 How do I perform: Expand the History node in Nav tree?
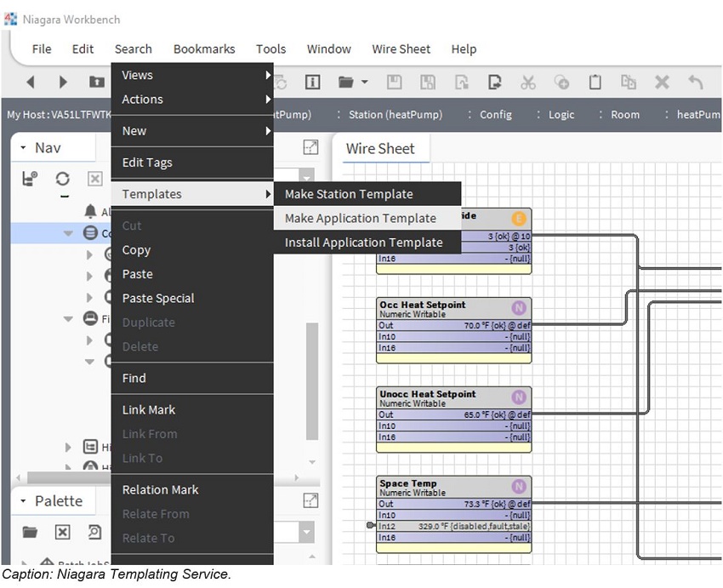point(68,447)
